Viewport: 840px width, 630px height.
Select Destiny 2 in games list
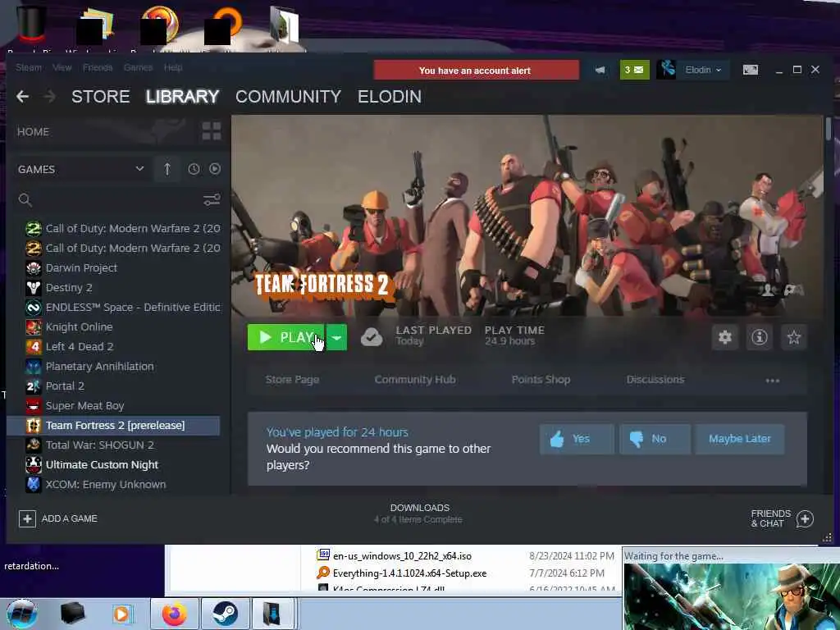[114, 288]
